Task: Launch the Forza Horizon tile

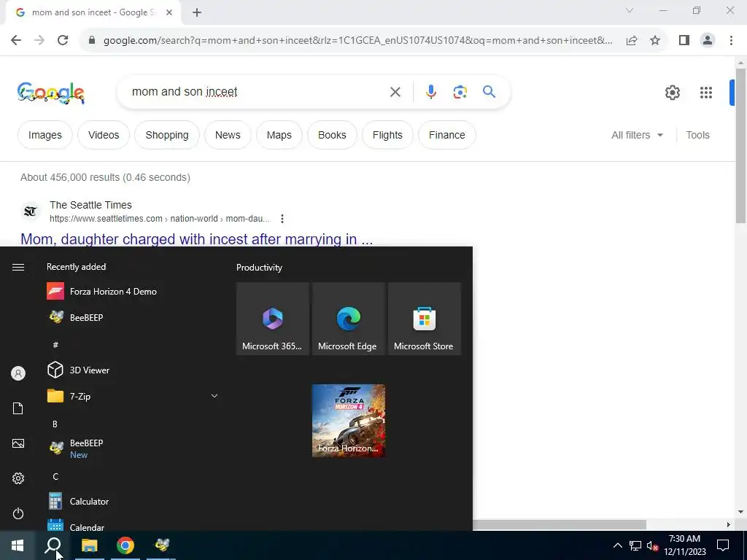Action: click(x=348, y=421)
